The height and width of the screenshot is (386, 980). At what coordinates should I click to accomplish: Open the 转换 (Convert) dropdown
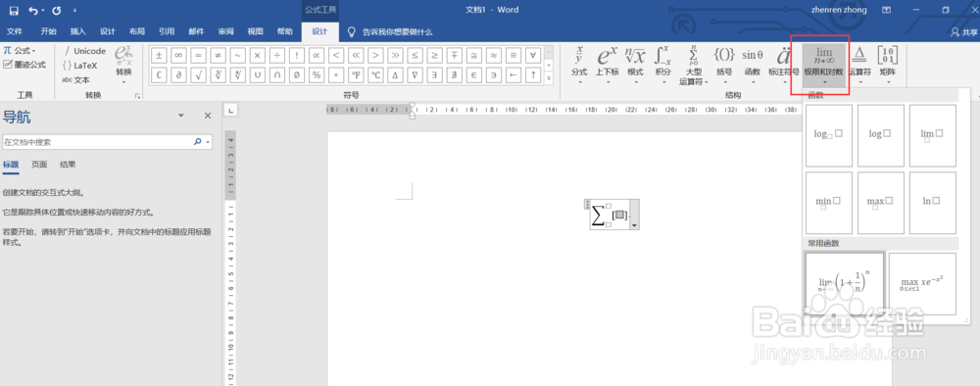click(x=123, y=65)
